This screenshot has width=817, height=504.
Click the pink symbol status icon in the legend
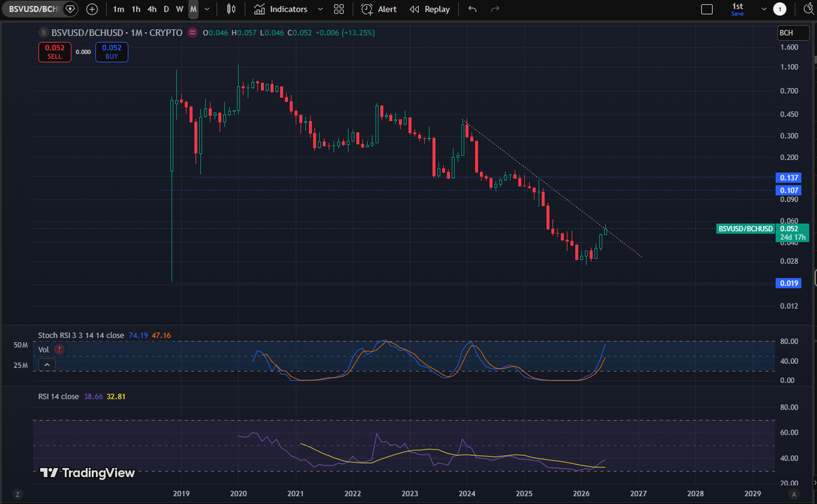tap(193, 33)
